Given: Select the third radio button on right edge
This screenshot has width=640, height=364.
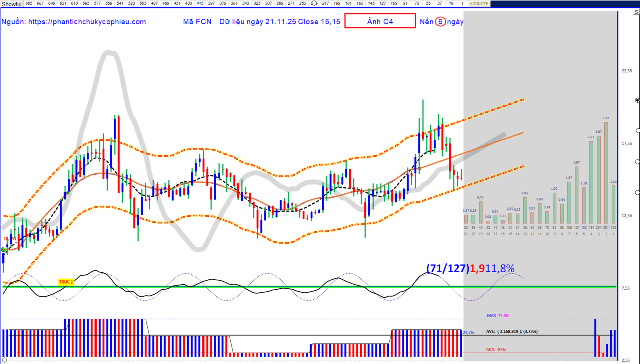Looking at the screenshot, I should tap(637, 162).
